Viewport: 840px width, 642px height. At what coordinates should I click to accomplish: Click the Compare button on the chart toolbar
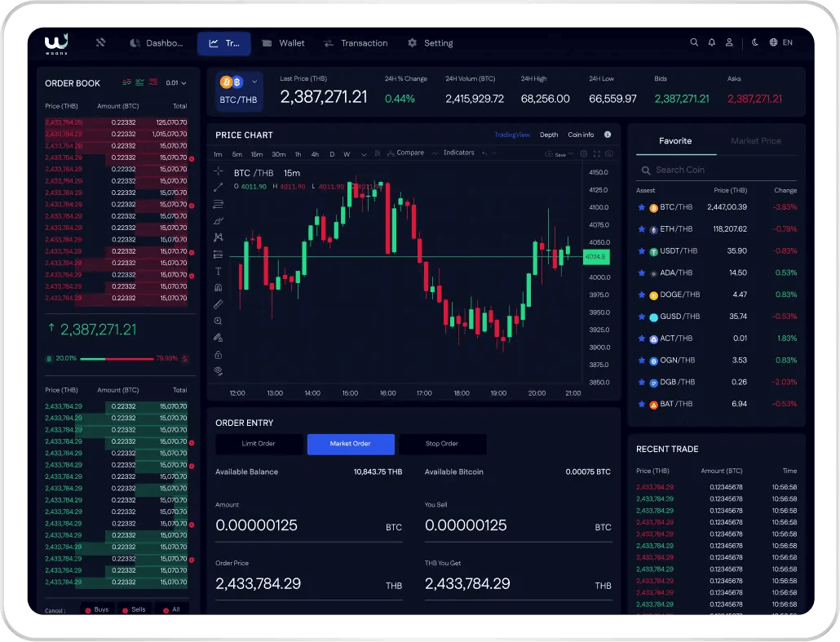pyautogui.click(x=405, y=153)
